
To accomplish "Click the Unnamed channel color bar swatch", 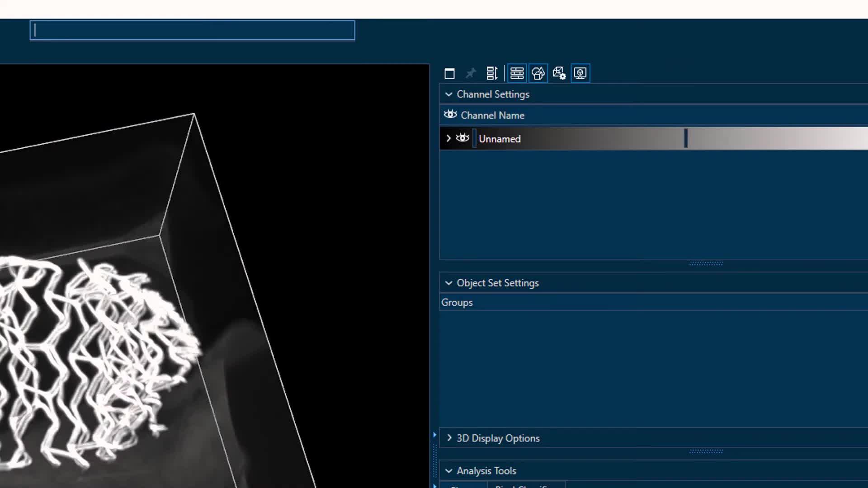I will click(474, 138).
